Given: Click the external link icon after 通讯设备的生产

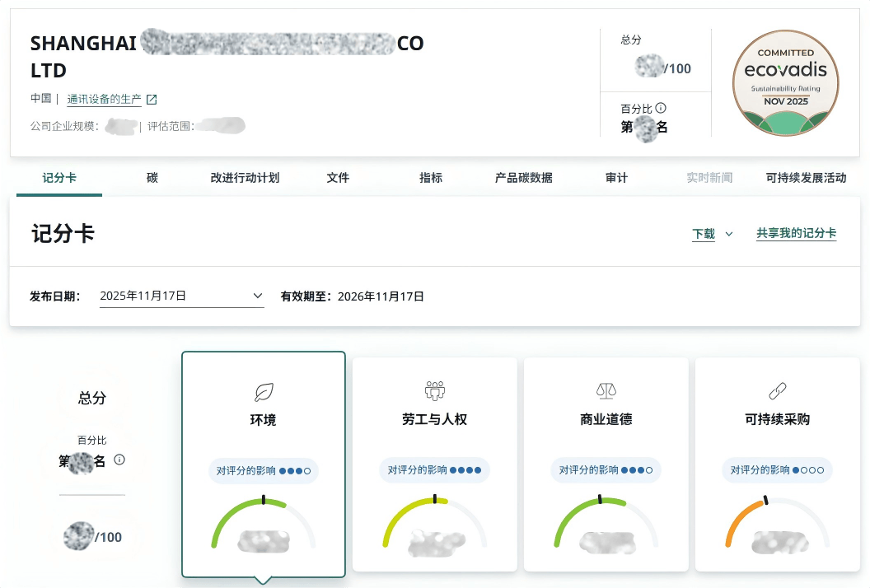Looking at the screenshot, I should (x=151, y=100).
